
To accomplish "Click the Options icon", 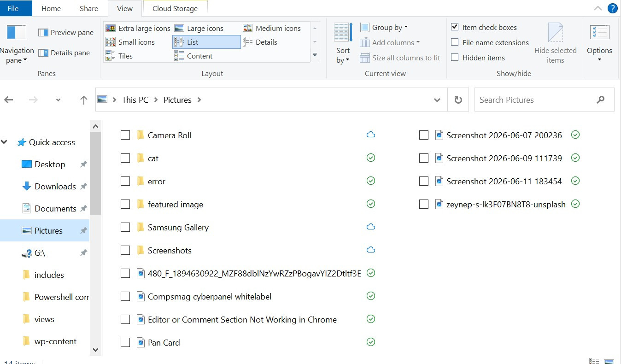I will (x=599, y=32).
